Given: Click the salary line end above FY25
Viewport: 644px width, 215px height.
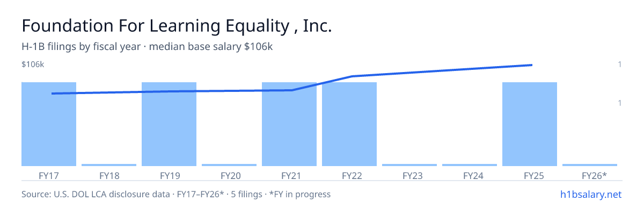Looking at the screenshot, I should [532, 65].
